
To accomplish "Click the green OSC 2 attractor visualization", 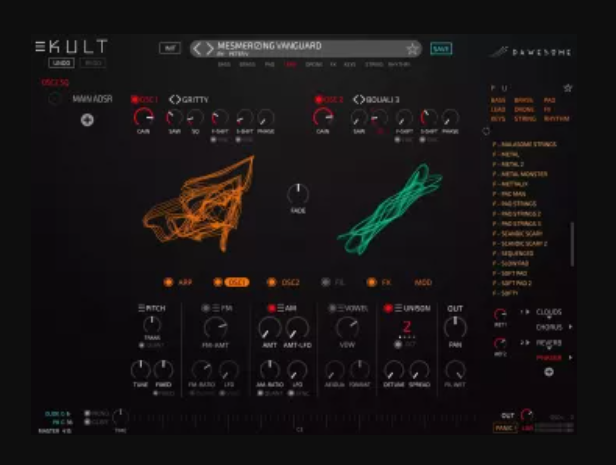I will pyautogui.click(x=389, y=210).
